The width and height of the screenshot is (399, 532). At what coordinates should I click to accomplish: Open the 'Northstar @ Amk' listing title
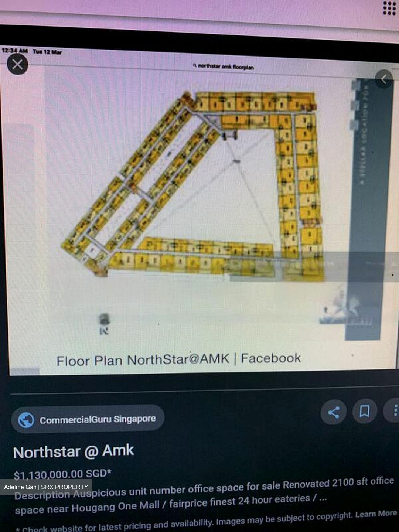74,451
